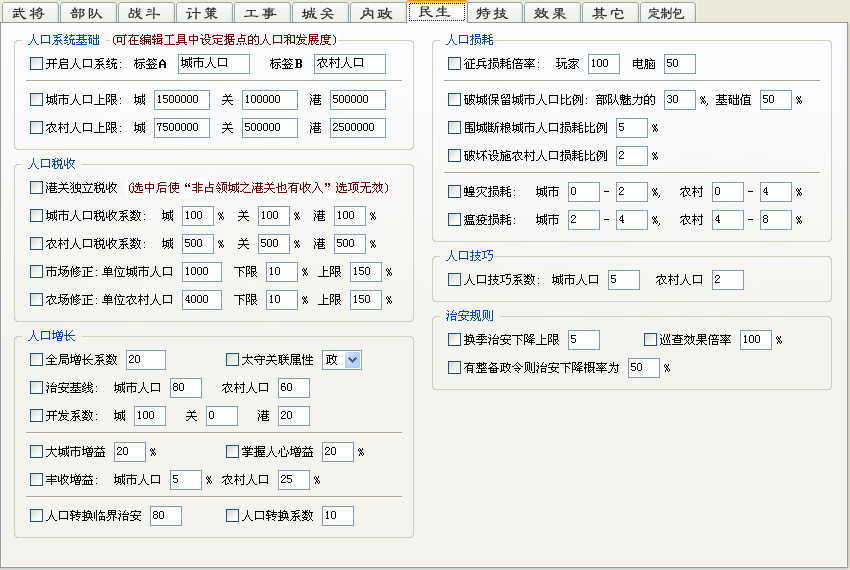Edit 农村人口税收系数 城 percent field
The image size is (850, 570).
198,244
